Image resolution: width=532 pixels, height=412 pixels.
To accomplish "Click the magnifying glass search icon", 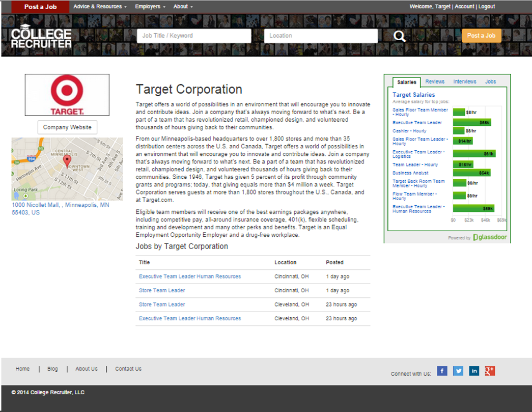I will click(x=399, y=36).
